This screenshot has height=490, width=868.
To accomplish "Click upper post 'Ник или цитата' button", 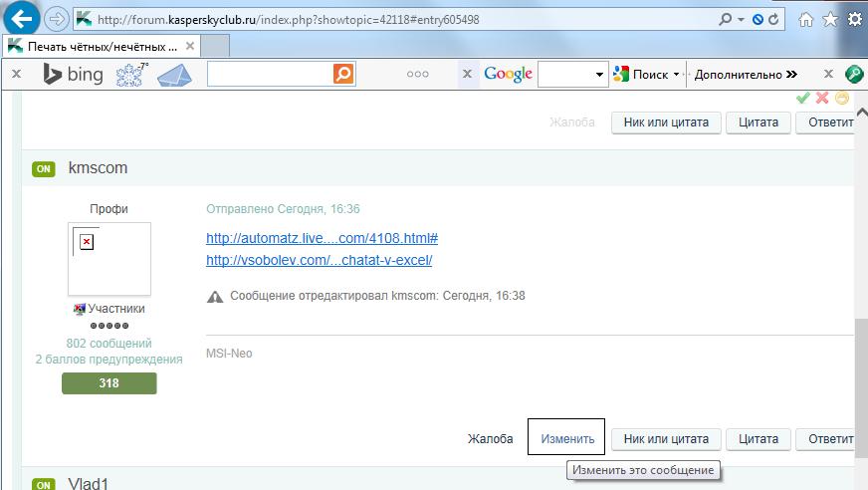I will 666,122.
